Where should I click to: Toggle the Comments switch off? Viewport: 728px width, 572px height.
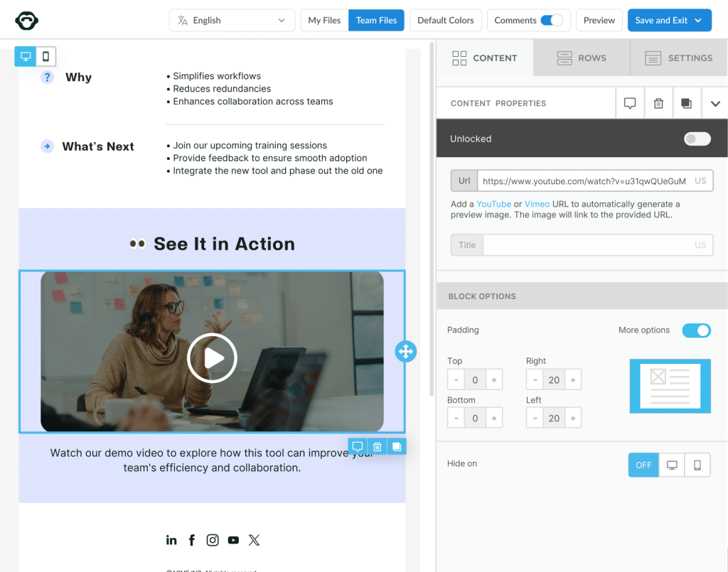(x=552, y=21)
